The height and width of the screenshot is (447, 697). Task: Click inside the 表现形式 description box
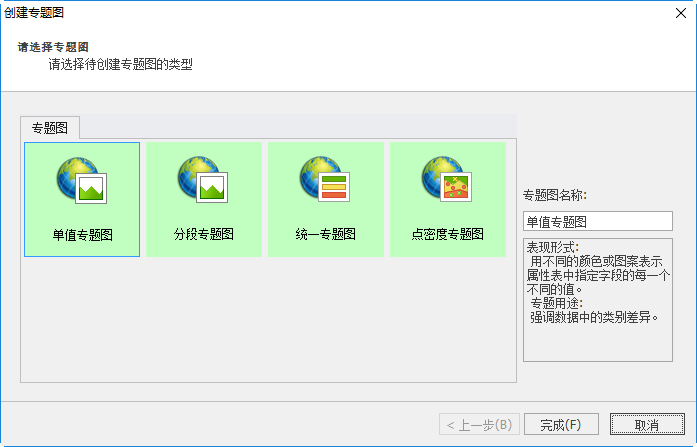click(x=597, y=300)
